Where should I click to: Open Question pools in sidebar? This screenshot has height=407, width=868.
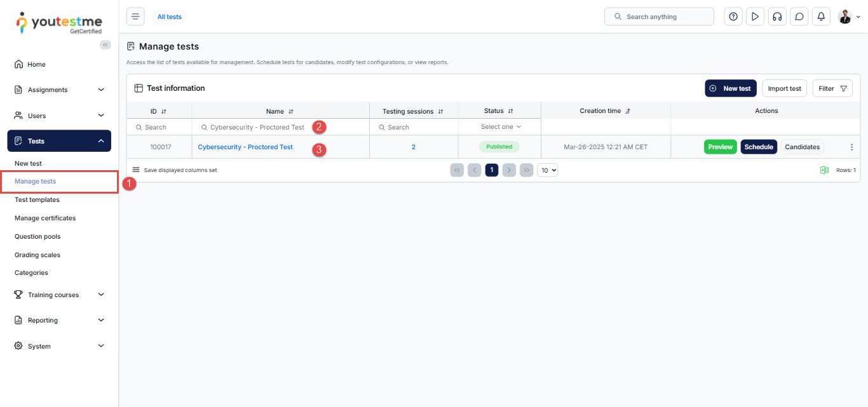click(x=37, y=236)
